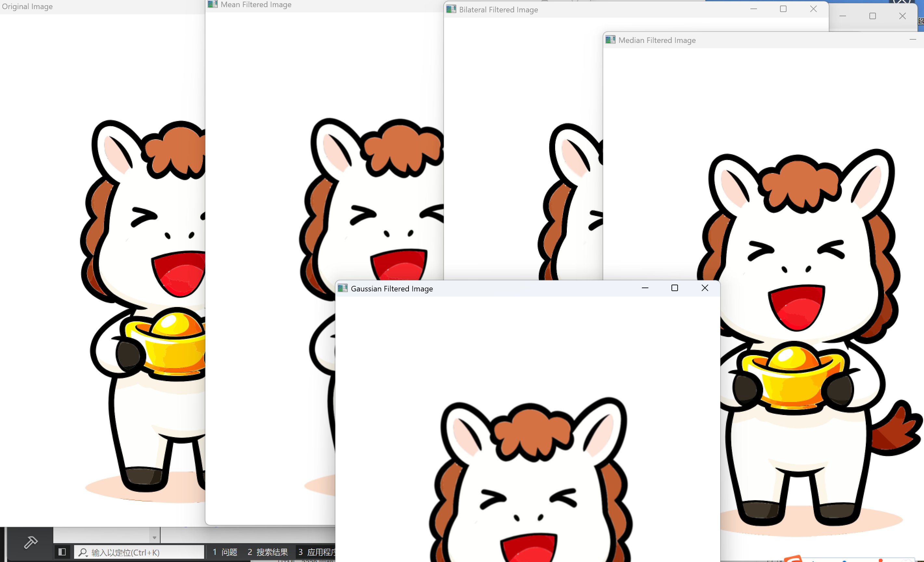Minimize the Gaussian Filtered Image window
924x562 pixels.
(645, 288)
